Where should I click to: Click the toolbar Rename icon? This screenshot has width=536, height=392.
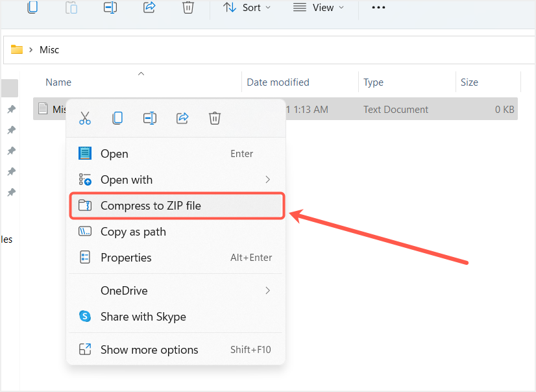[110, 8]
